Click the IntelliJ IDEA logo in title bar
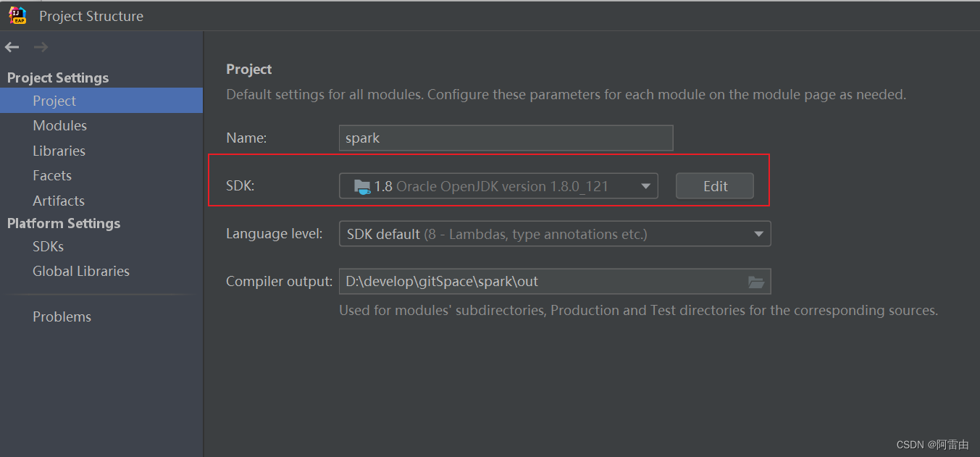The image size is (980, 457). 17,14
